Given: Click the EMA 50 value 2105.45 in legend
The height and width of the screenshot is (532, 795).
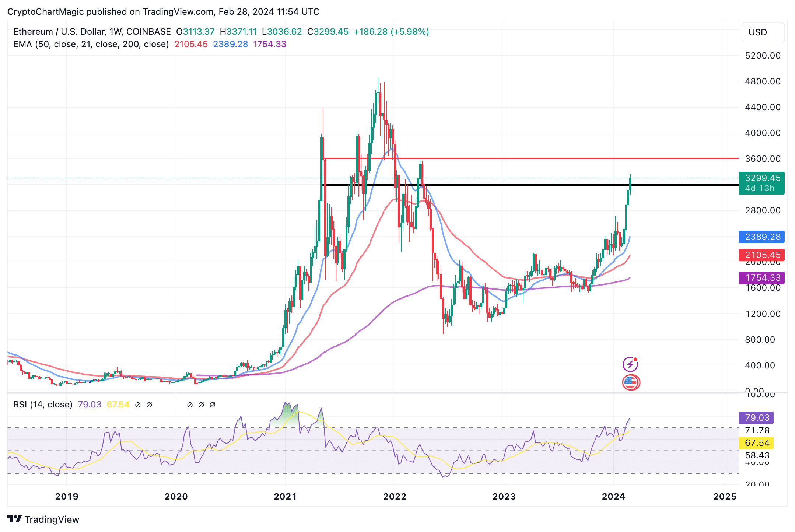Looking at the screenshot, I should [x=191, y=44].
